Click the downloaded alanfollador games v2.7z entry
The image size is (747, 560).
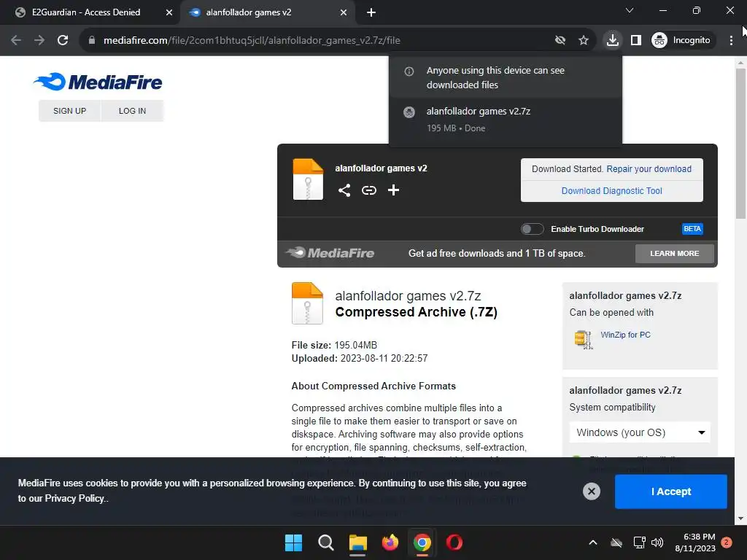[x=506, y=119]
